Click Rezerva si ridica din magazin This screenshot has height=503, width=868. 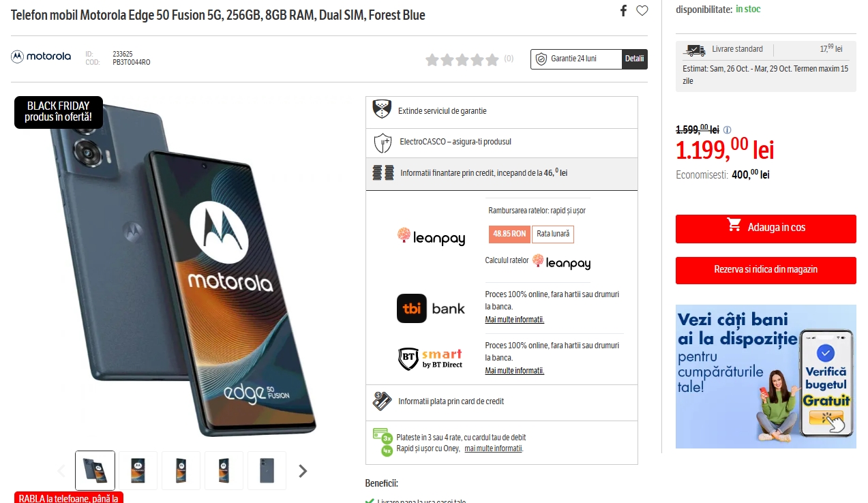(x=765, y=270)
